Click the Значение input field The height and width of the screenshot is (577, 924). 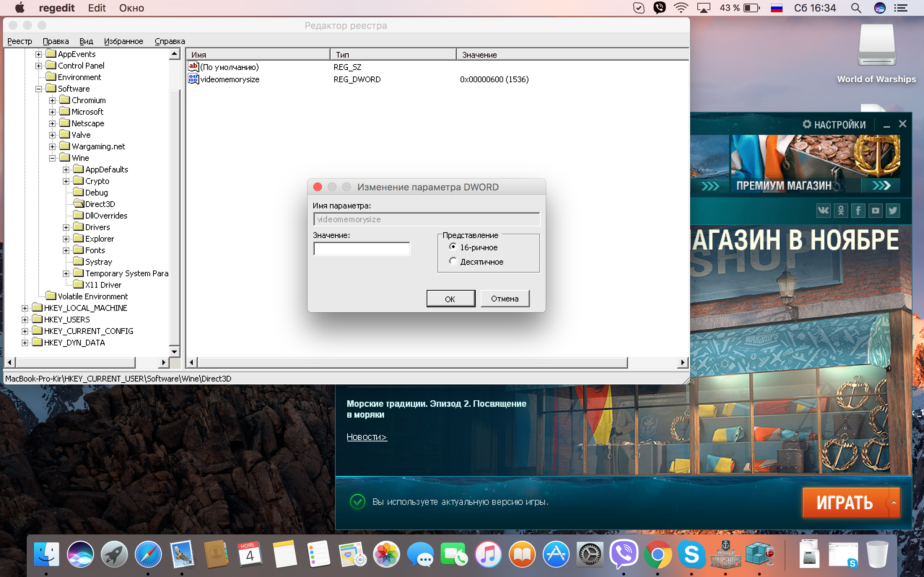362,249
